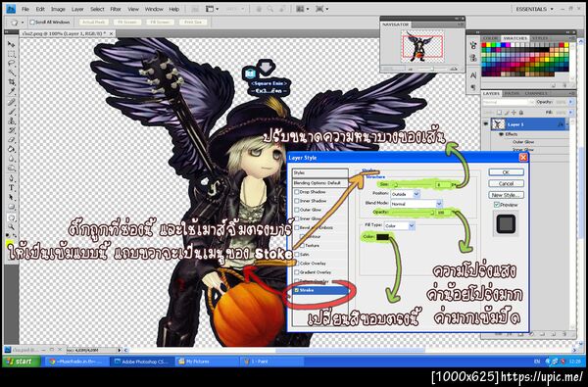Image resolution: width=588 pixels, height=387 pixels.
Task: Open the Layer menu
Action: (x=77, y=9)
